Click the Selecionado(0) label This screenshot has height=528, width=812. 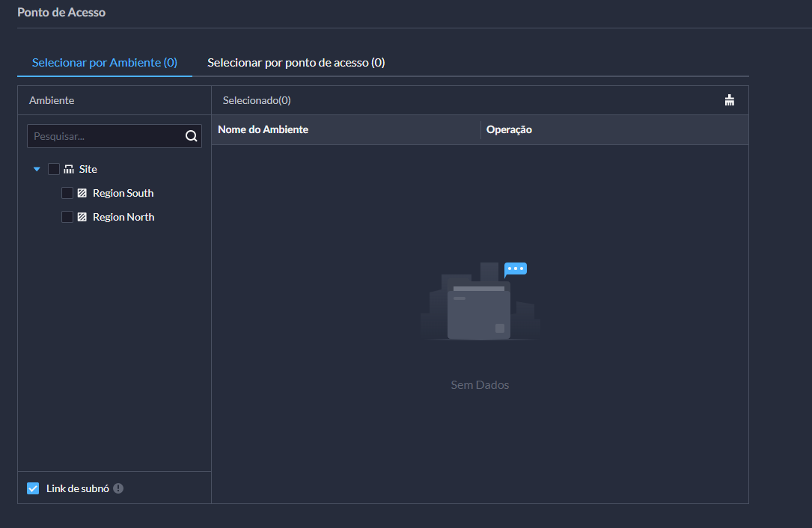pyautogui.click(x=257, y=100)
